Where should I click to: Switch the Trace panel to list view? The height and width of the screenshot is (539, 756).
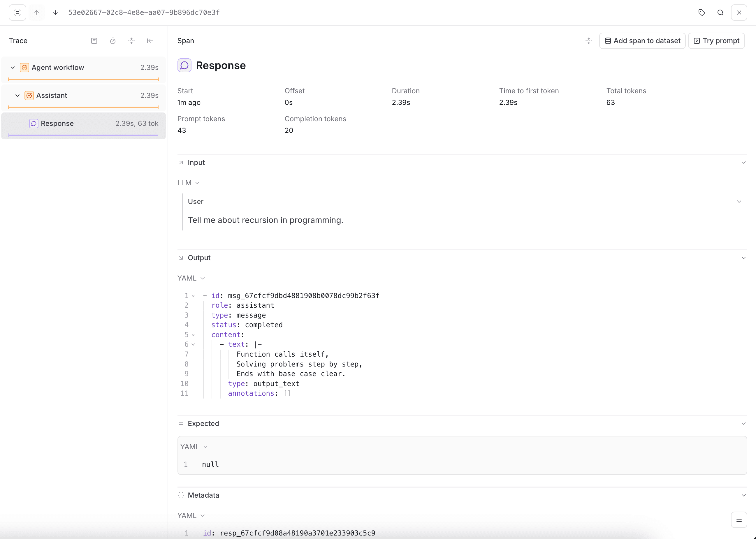(94, 40)
